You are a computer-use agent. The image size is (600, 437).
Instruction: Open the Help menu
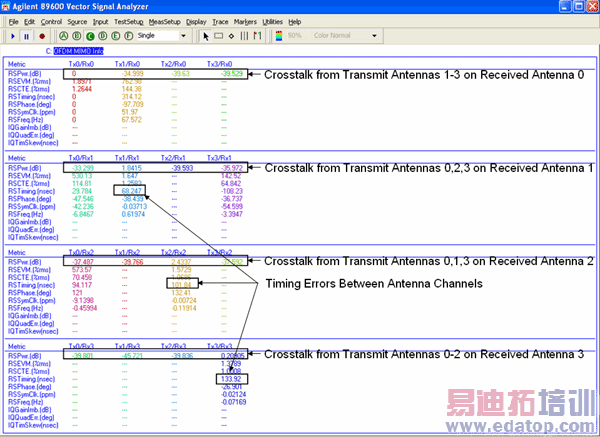pos(295,22)
